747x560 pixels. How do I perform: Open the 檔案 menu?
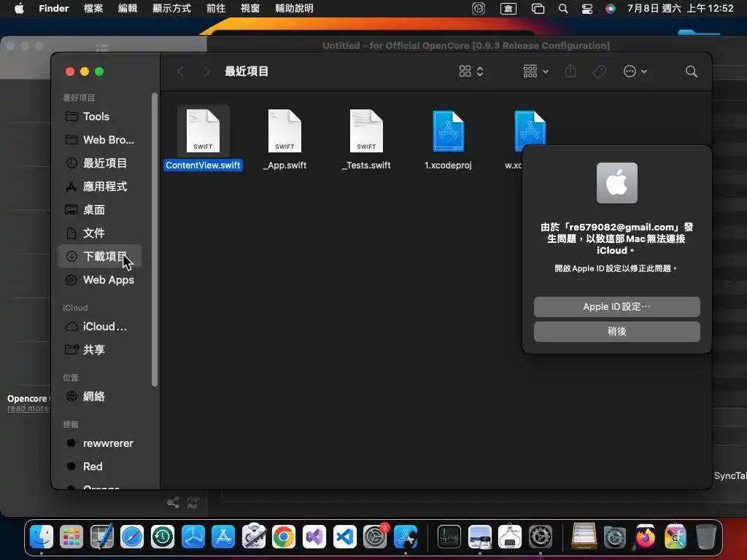pyautogui.click(x=93, y=8)
